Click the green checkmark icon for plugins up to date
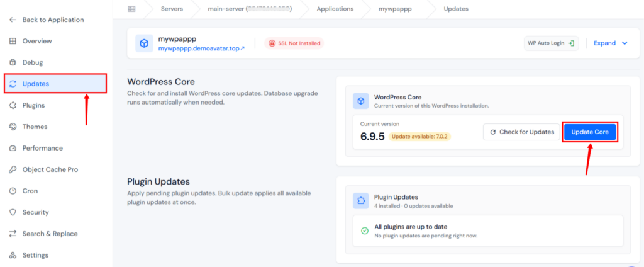The width and height of the screenshot is (644, 267). tap(364, 231)
